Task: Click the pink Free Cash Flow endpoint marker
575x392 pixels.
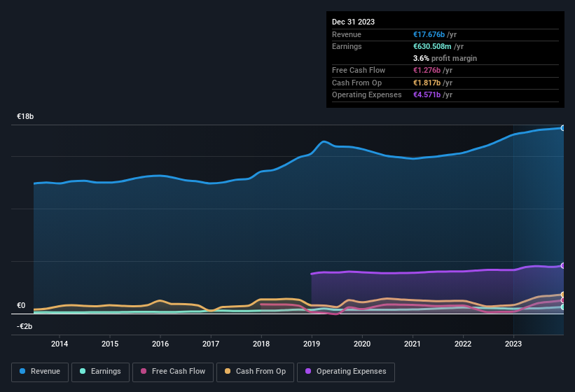Action: click(x=562, y=300)
